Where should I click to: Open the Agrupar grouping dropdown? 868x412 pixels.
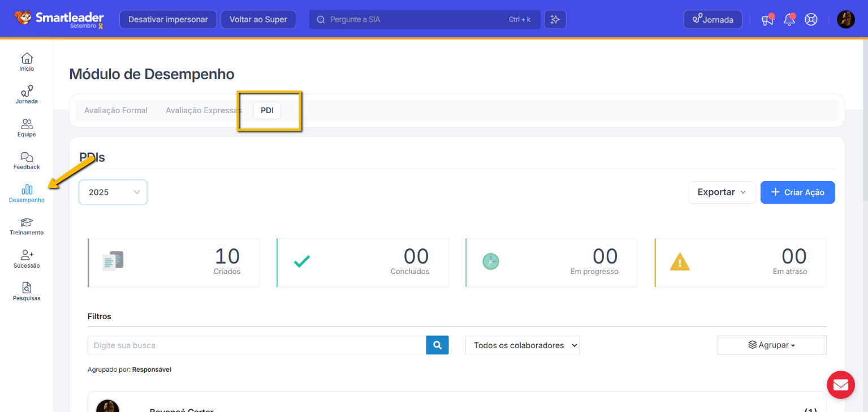(771, 345)
